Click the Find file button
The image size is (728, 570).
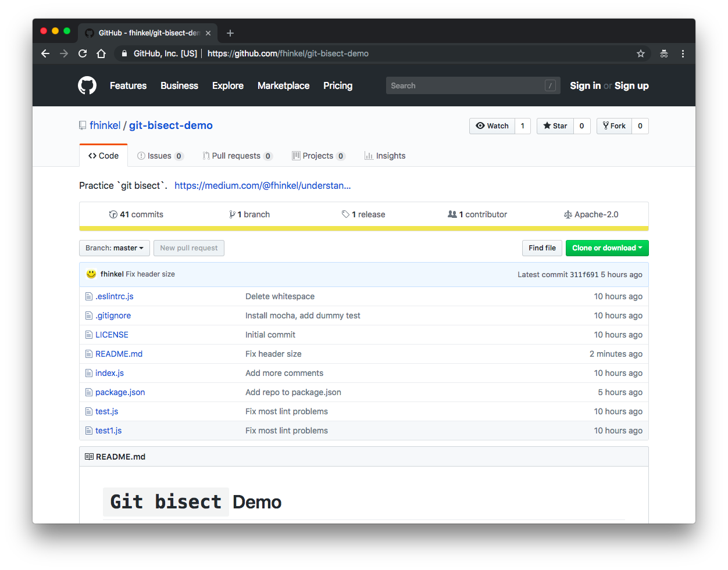click(x=542, y=248)
